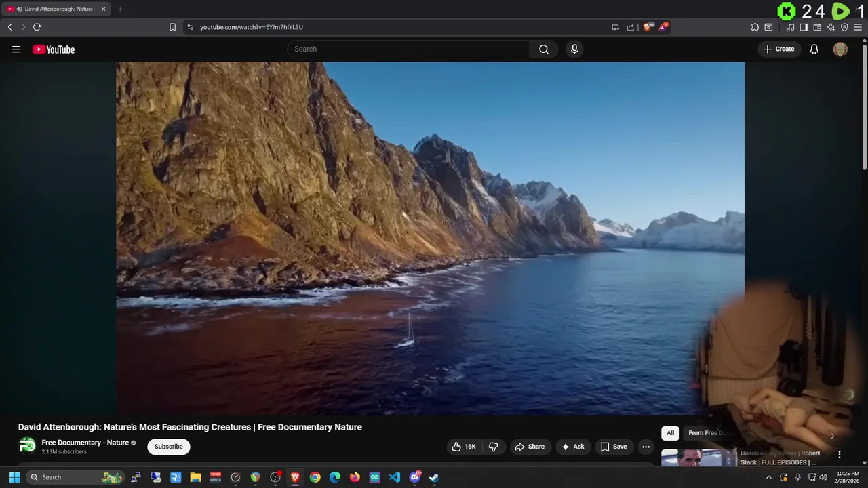Viewport: 868px width, 488px height.
Task: Open Google Chrome from taskbar
Action: click(x=315, y=477)
